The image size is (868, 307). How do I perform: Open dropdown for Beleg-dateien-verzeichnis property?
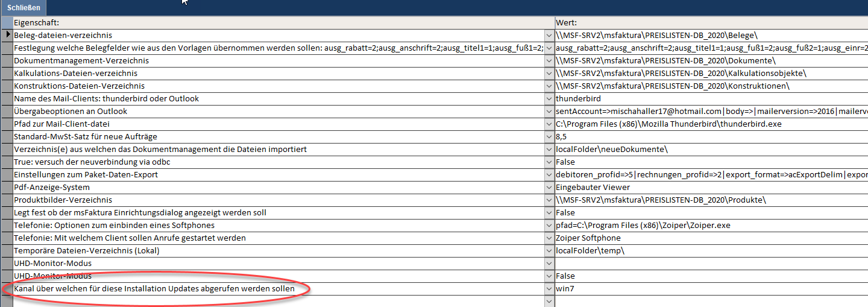click(549, 36)
